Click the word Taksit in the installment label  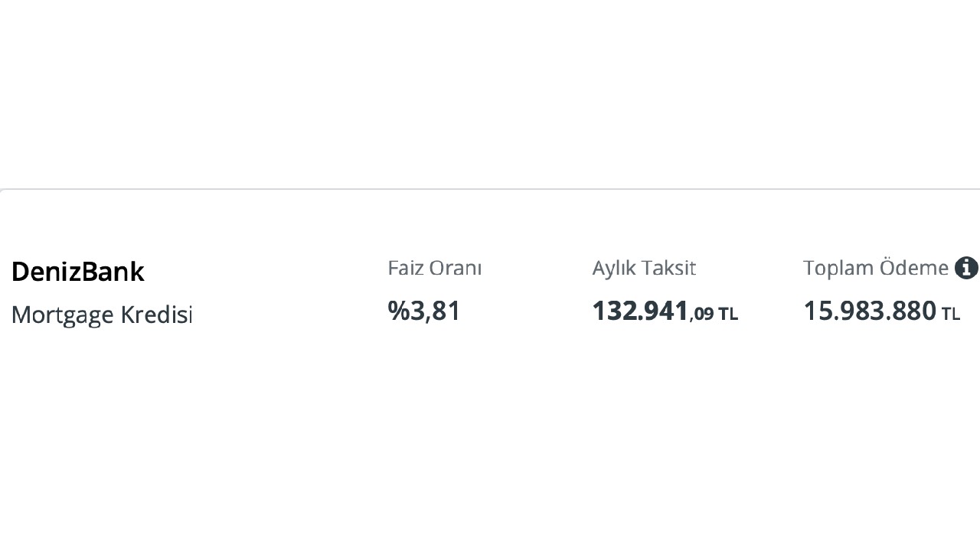click(x=668, y=268)
